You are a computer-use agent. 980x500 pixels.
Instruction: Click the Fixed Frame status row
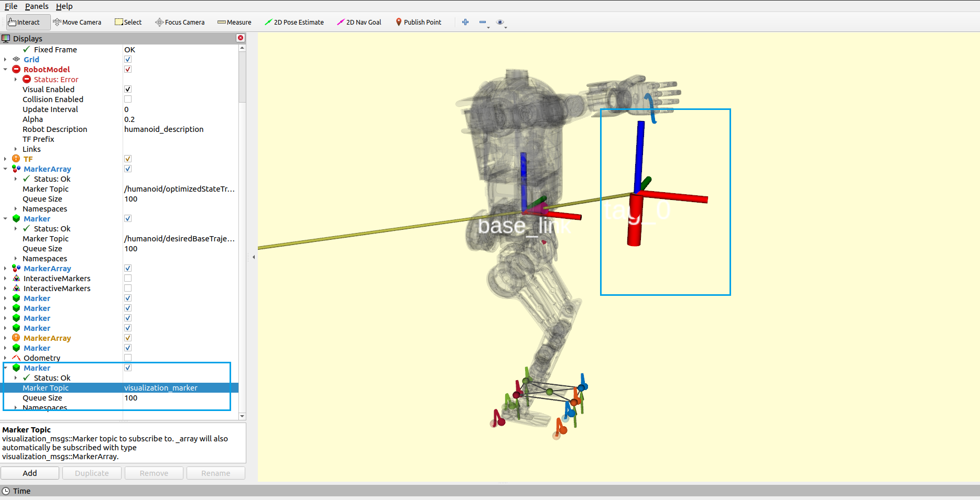point(119,49)
